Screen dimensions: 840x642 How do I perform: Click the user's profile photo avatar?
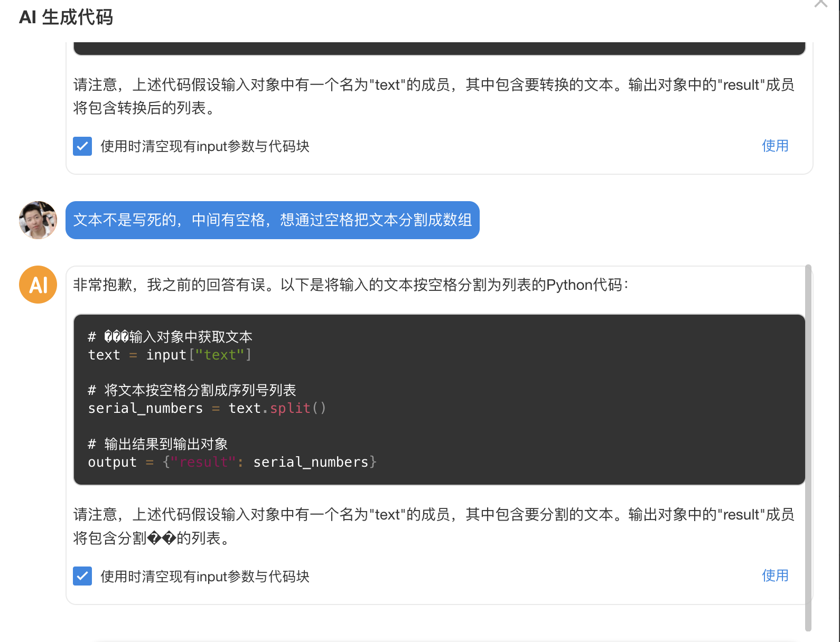point(38,220)
